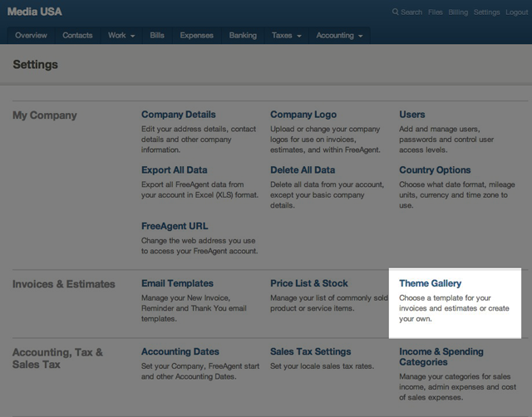Expand the Taxes dropdown menu

click(286, 36)
